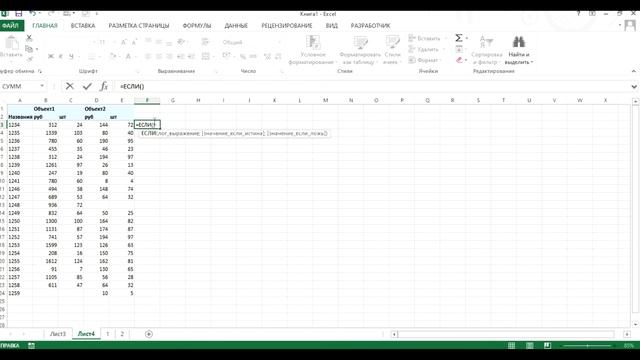The height and width of the screenshot is (360, 640).
Task: Click the Объект2 header cell
Action: tap(95, 109)
